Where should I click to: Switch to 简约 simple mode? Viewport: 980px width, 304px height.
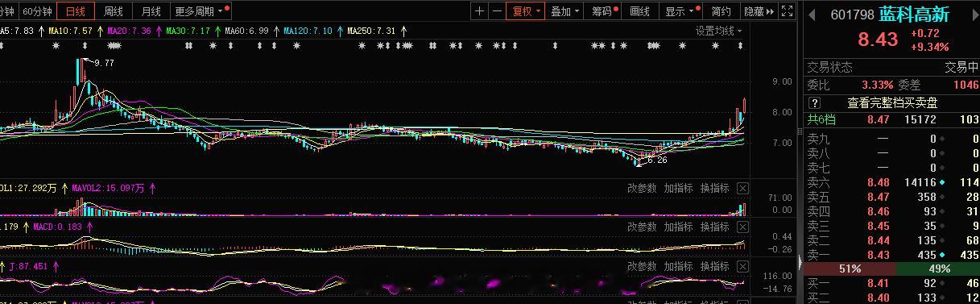coord(721,11)
